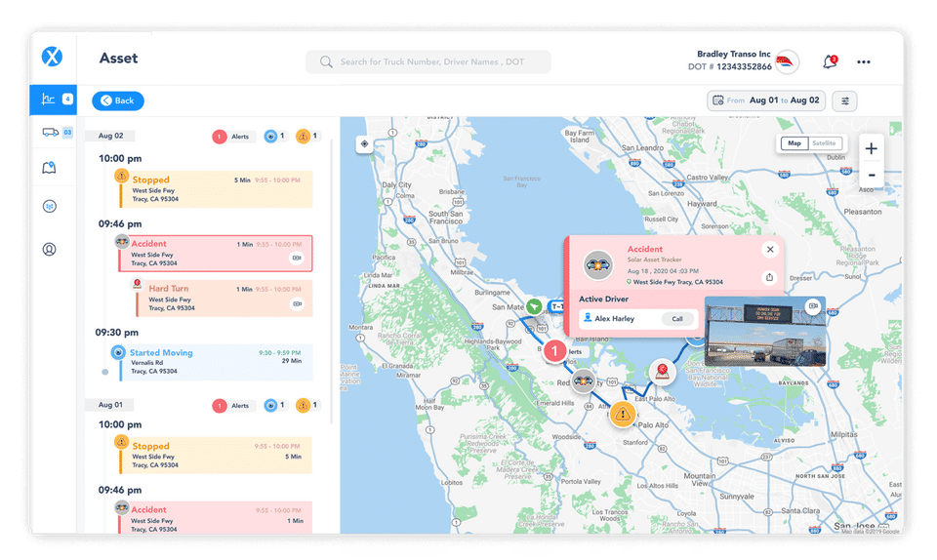
Task: Select Aug 02 Stopped event card
Action: pyautogui.click(x=216, y=189)
